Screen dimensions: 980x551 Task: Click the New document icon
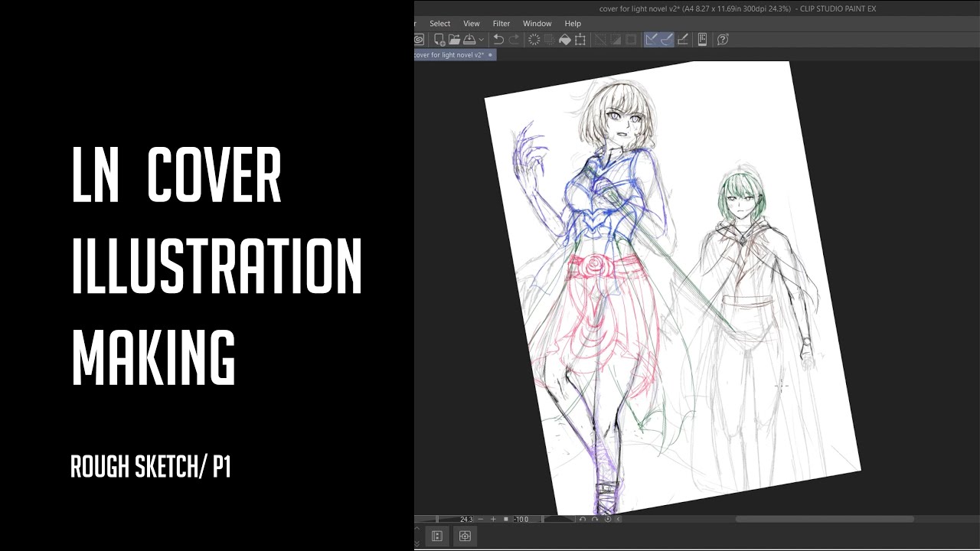pos(439,40)
